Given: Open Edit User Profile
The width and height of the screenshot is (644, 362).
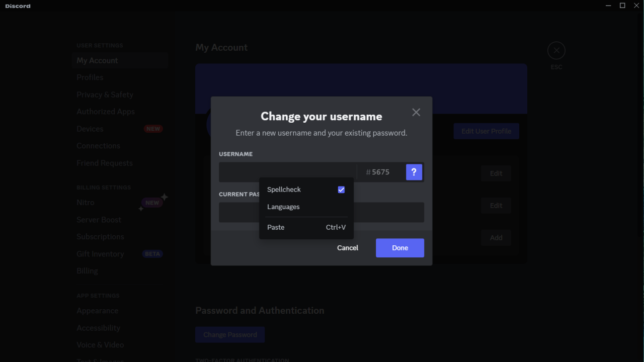Looking at the screenshot, I should click(x=486, y=131).
